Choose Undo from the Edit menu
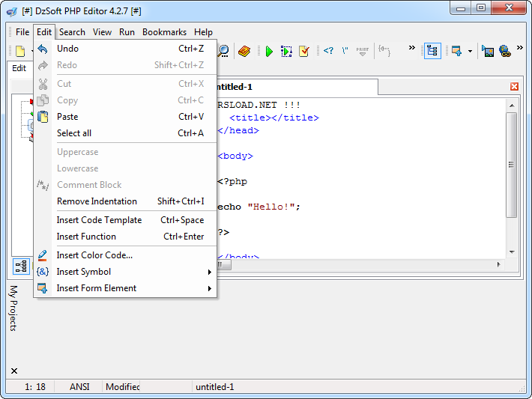Viewport: 532px width, 399px height. (x=125, y=49)
